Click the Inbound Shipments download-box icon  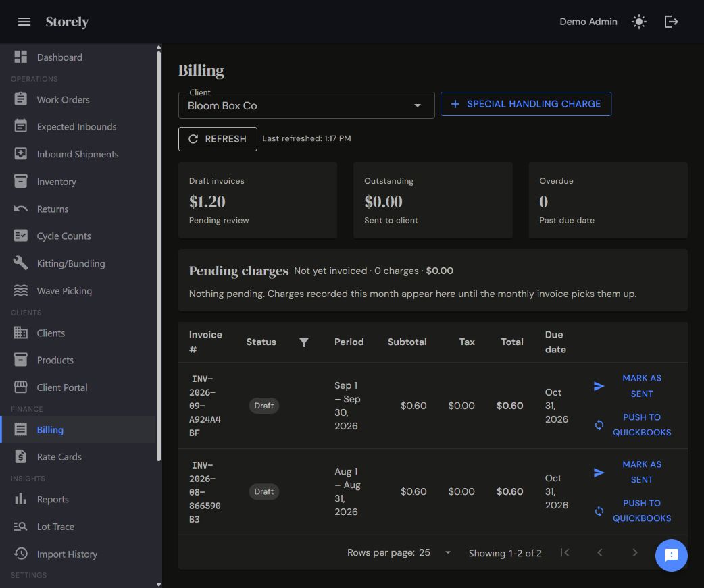(x=21, y=153)
